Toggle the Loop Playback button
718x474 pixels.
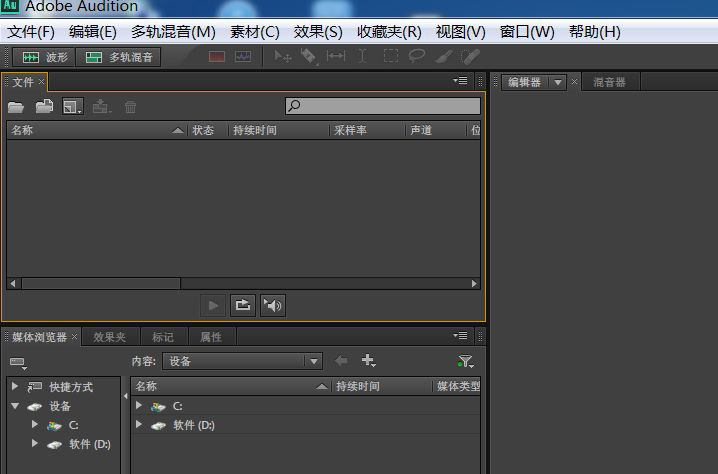coord(243,305)
